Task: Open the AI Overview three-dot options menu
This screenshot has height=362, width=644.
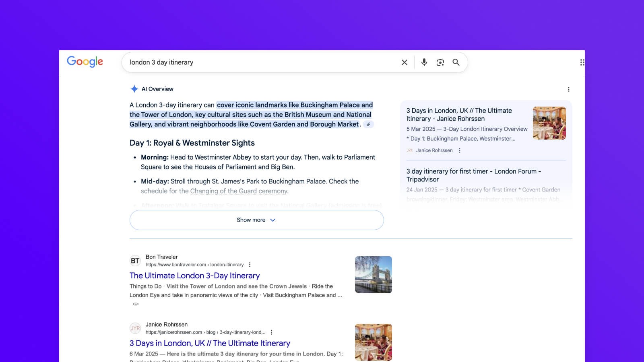Action: [x=569, y=88]
